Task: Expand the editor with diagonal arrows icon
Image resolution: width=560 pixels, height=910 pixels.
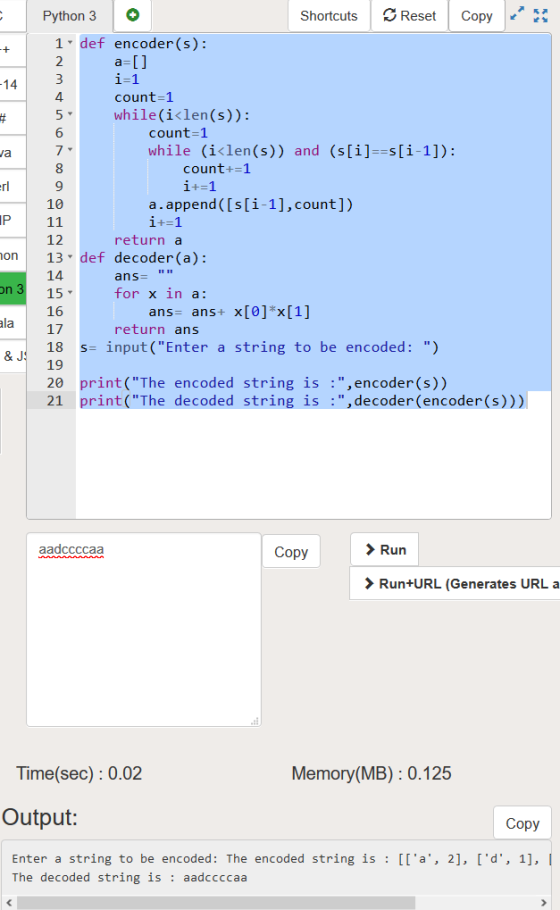Action: click(x=517, y=14)
